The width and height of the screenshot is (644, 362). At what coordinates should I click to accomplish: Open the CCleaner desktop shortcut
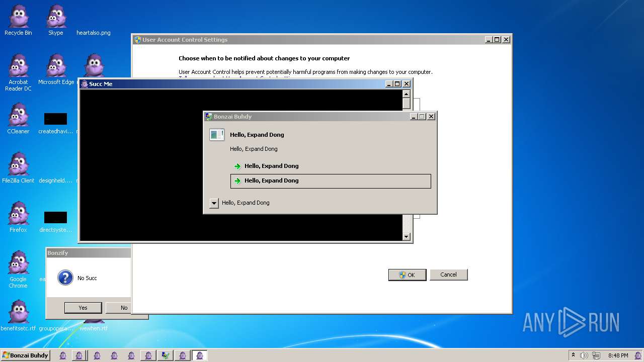(x=18, y=119)
